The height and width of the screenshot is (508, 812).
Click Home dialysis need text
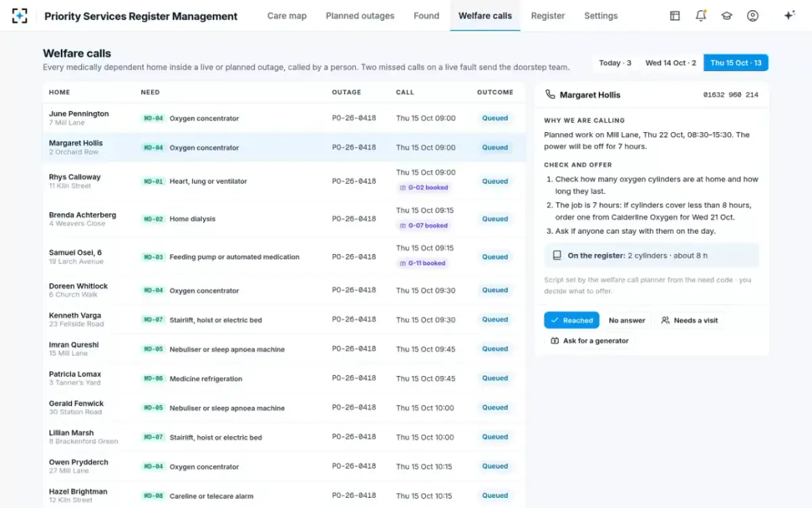coord(193,219)
